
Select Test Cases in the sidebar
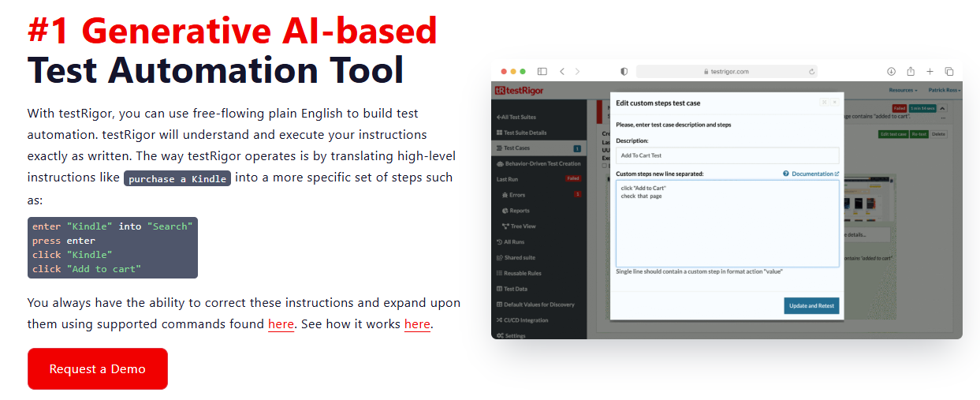(x=519, y=148)
